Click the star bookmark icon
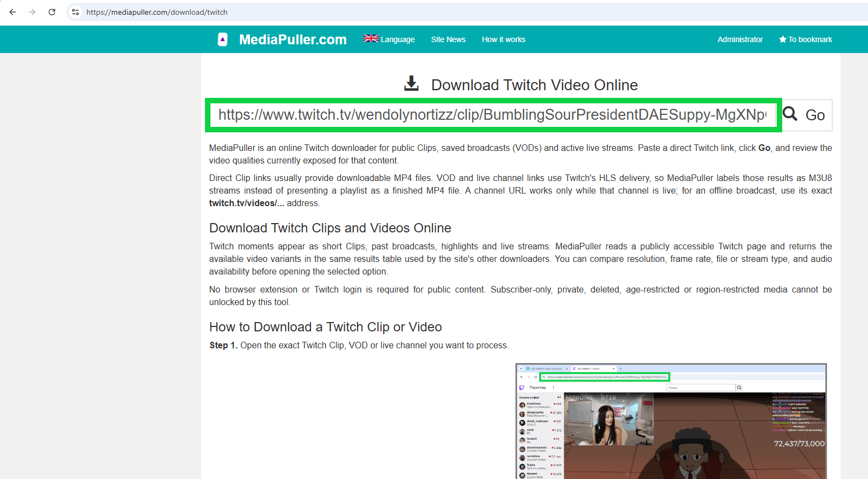 tap(783, 39)
